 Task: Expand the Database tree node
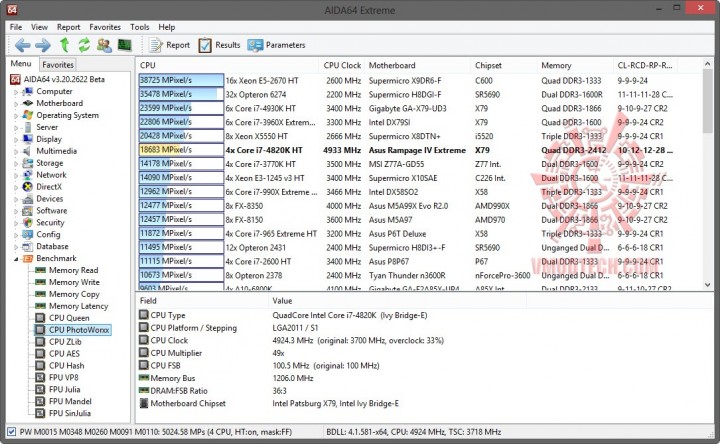[x=16, y=247]
